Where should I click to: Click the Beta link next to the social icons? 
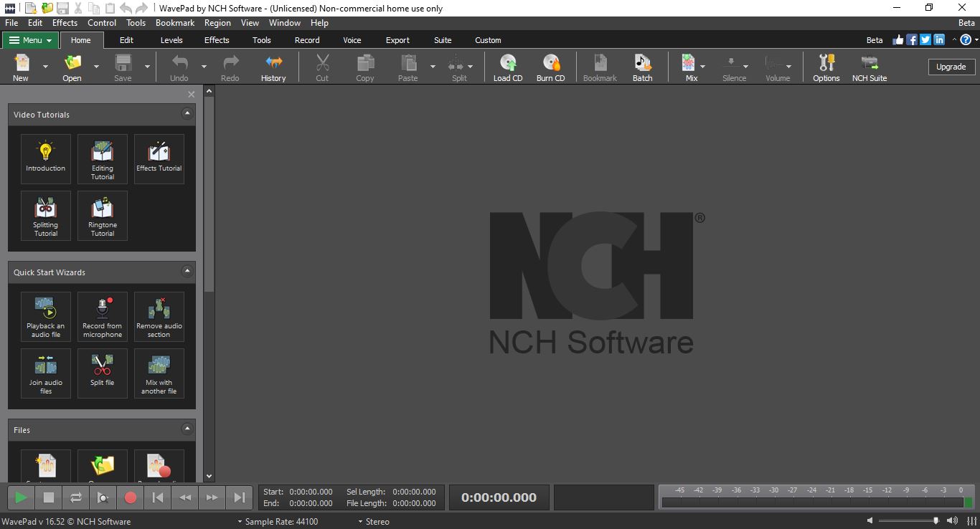875,40
